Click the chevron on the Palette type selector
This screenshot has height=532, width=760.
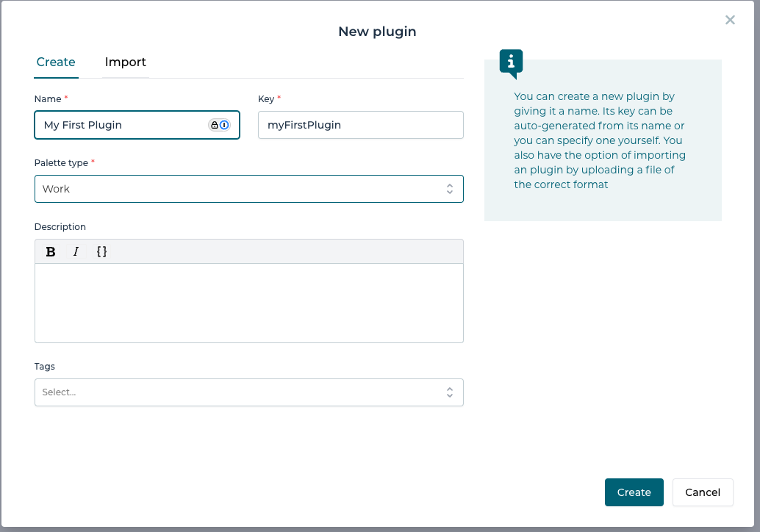click(x=450, y=189)
